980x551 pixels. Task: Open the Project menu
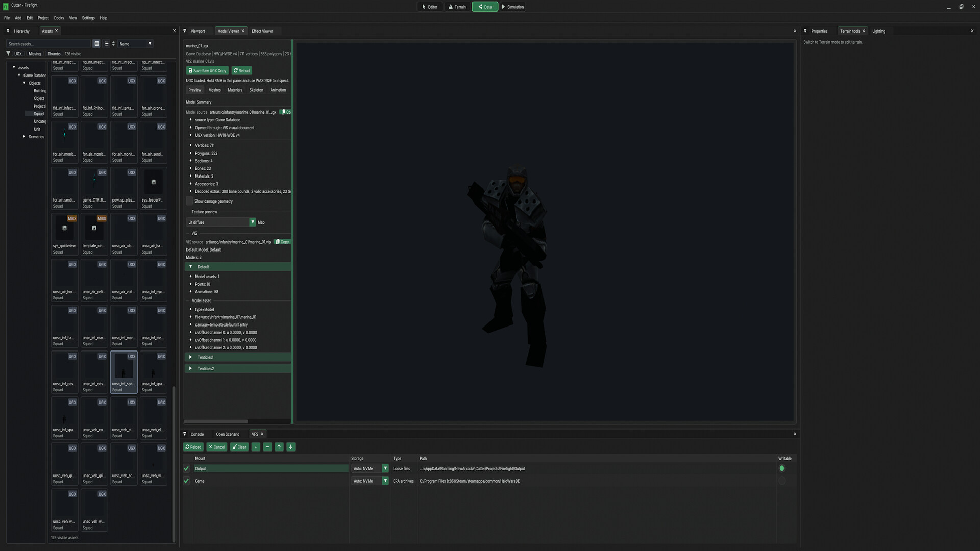tap(43, 18)
